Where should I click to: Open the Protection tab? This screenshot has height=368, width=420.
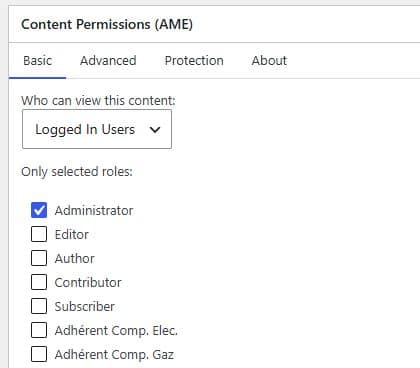point(194,61)
